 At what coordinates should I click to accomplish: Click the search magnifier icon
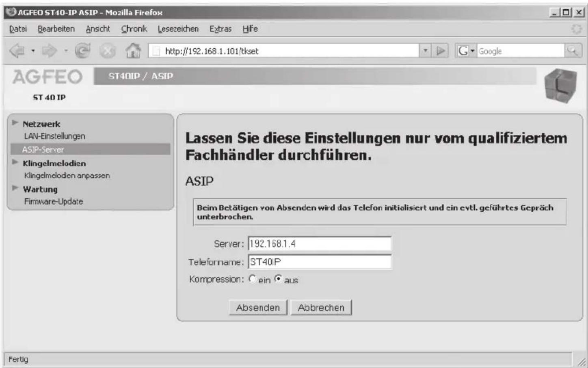[573, 51]
